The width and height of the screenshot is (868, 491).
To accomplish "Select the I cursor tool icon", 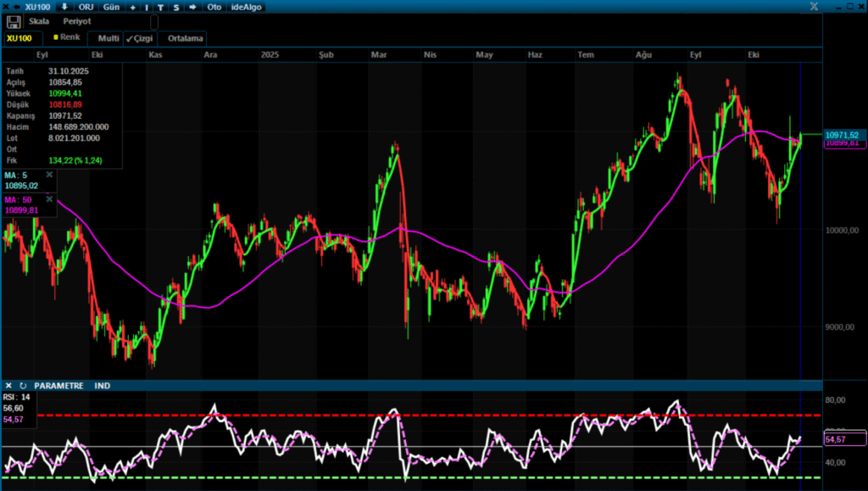I will pyautogui.click(x=147, y=7).
